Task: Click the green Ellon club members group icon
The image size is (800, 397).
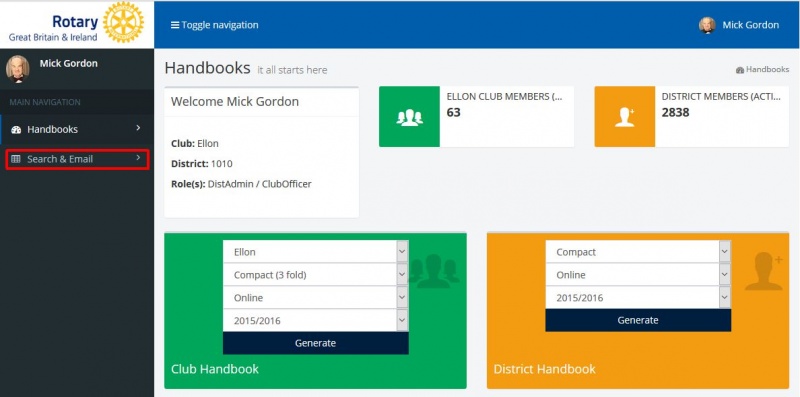Action: coord(409,117)
